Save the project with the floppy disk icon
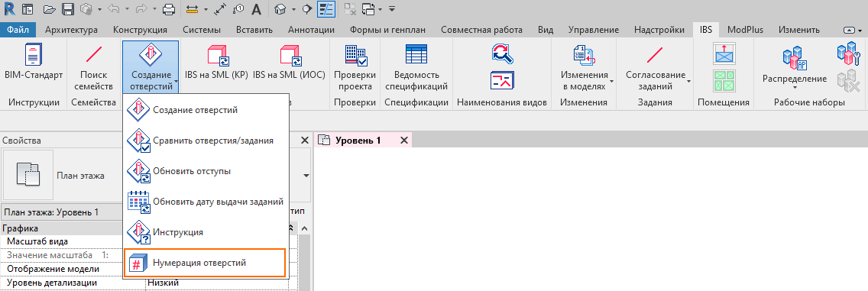The width and height of the screenshot is (868, 291). [x=68, y=9]
